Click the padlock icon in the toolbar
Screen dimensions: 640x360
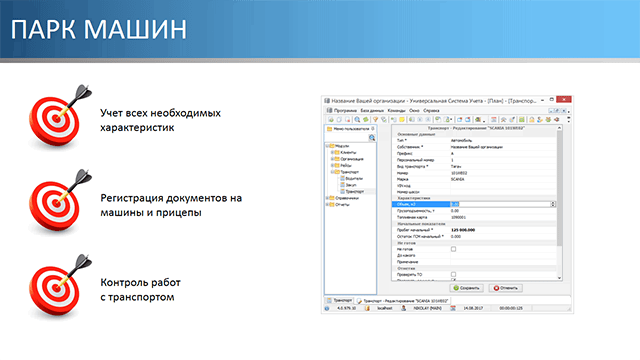(531, 120)
